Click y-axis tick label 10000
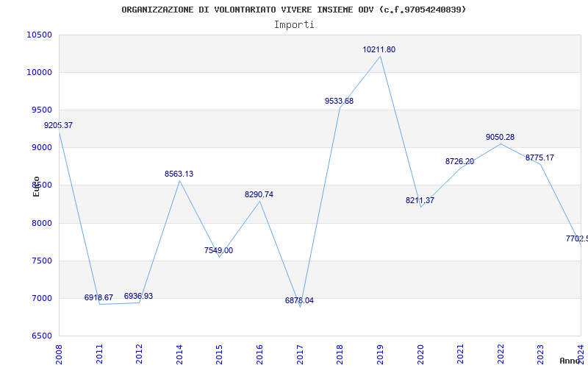This screenshot has height=368, width=588. point(40,72)
